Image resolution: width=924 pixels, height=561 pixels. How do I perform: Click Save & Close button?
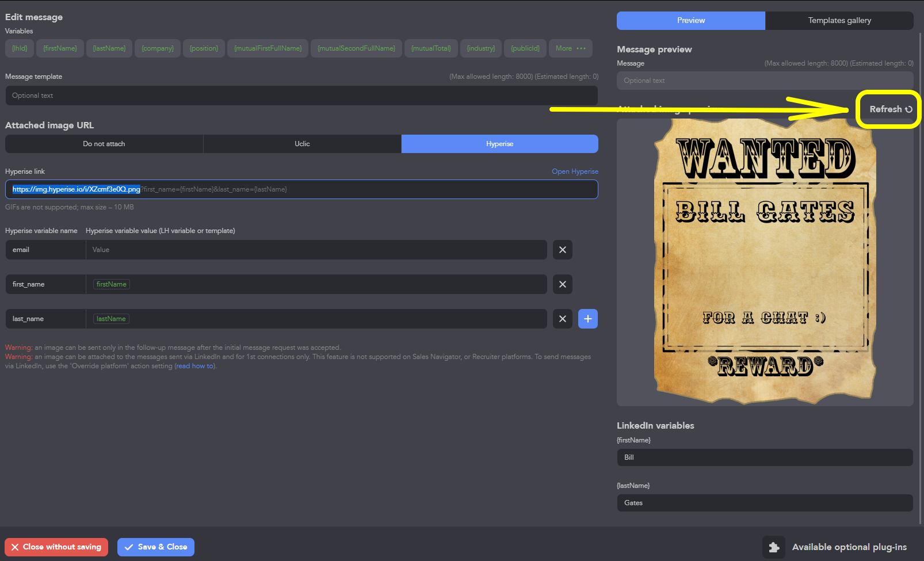coord(156,547)
